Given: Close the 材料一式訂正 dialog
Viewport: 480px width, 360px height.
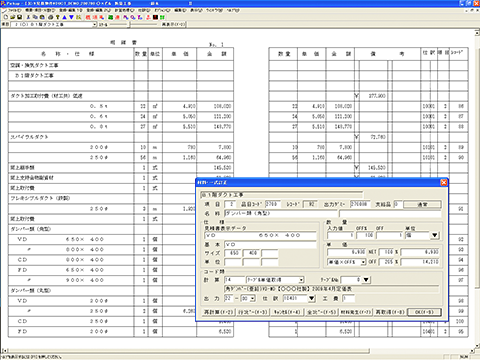Looking at the screenshot, I should 443,182.
